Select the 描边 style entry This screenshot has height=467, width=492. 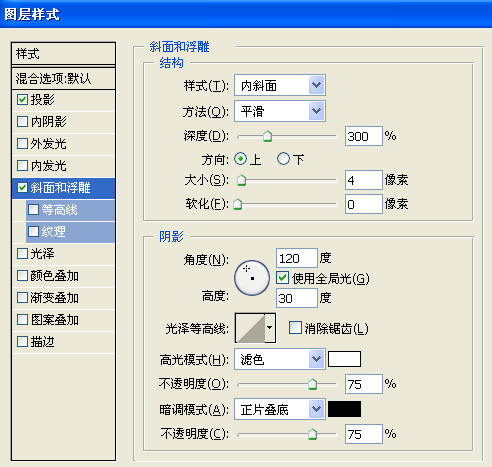(x=63, y=342)
